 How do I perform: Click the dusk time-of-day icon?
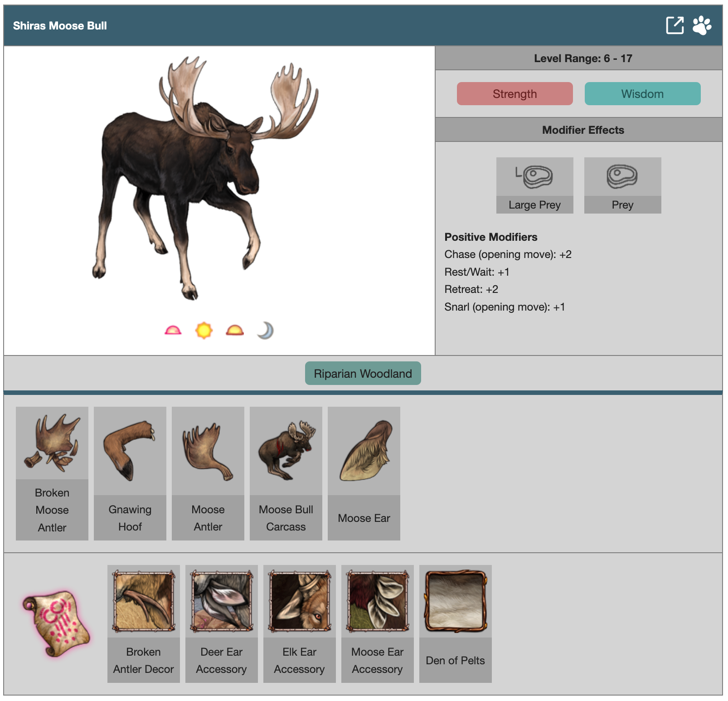click(x=234, y=331)
